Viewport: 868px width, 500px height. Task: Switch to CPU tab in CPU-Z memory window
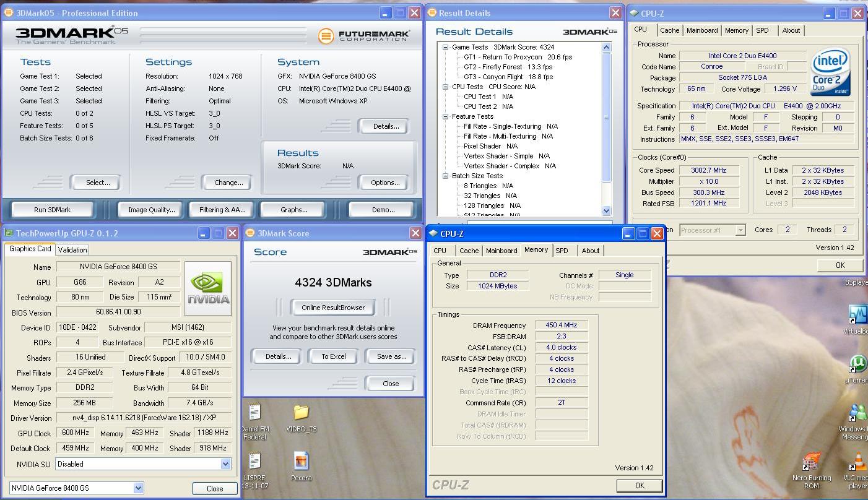point(440,251)
